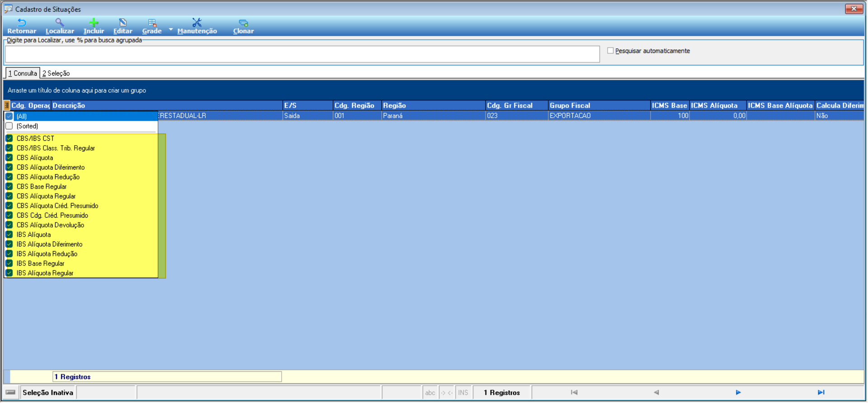Focus the Localizar search text field

pos(302,54)
